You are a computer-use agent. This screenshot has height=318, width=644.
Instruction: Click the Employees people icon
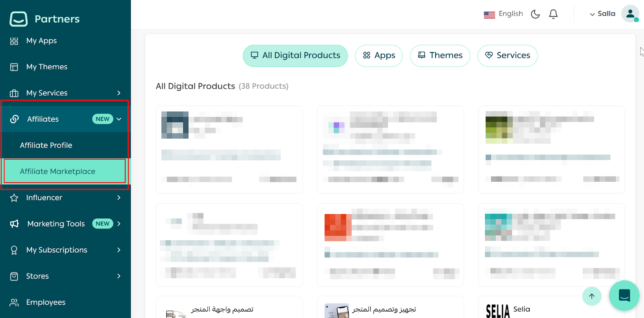[x=14, y=302]
